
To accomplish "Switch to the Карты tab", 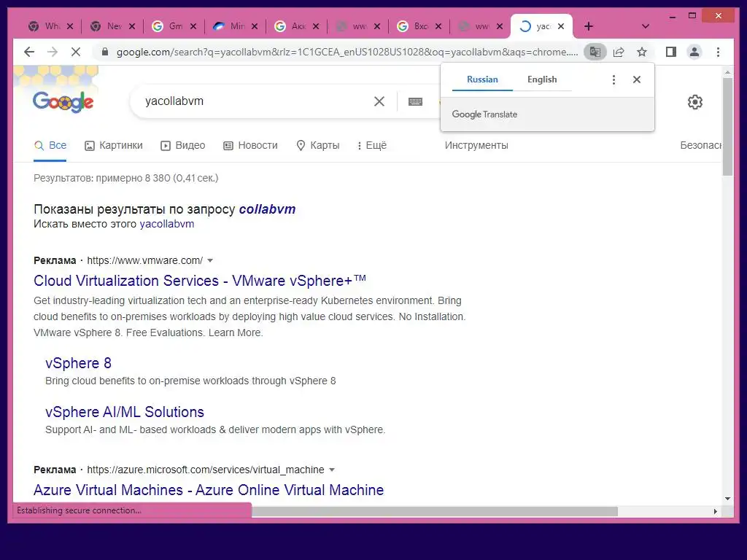I will coord(318,145).
